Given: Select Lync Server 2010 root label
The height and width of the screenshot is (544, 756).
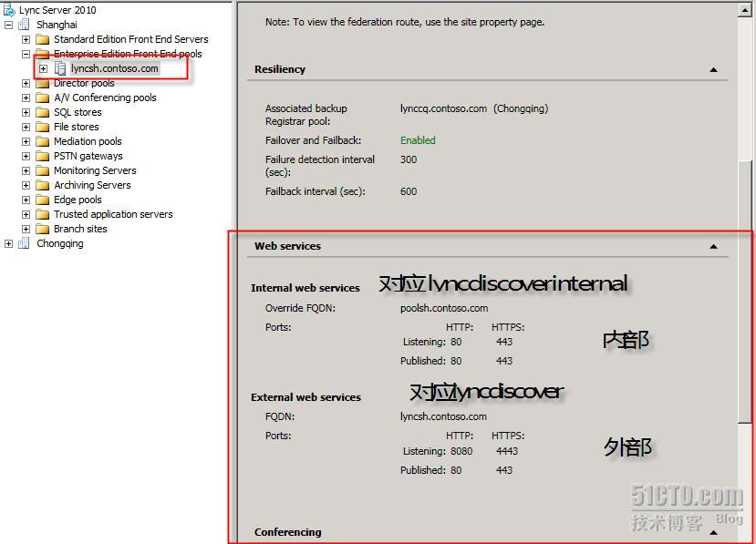Looking at the screenshot, I should [57, 10].
